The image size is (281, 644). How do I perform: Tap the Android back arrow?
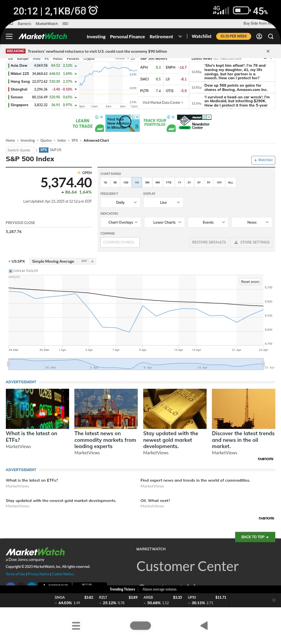(x=204, y=626)
